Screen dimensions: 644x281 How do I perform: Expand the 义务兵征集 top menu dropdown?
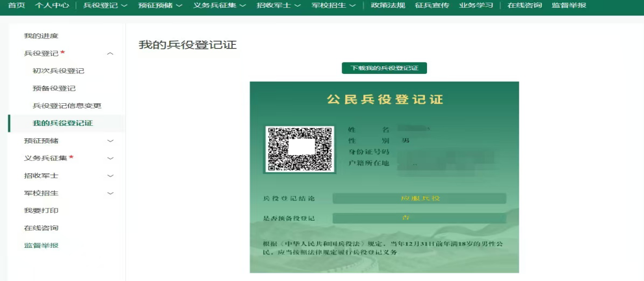click(220, 5)
